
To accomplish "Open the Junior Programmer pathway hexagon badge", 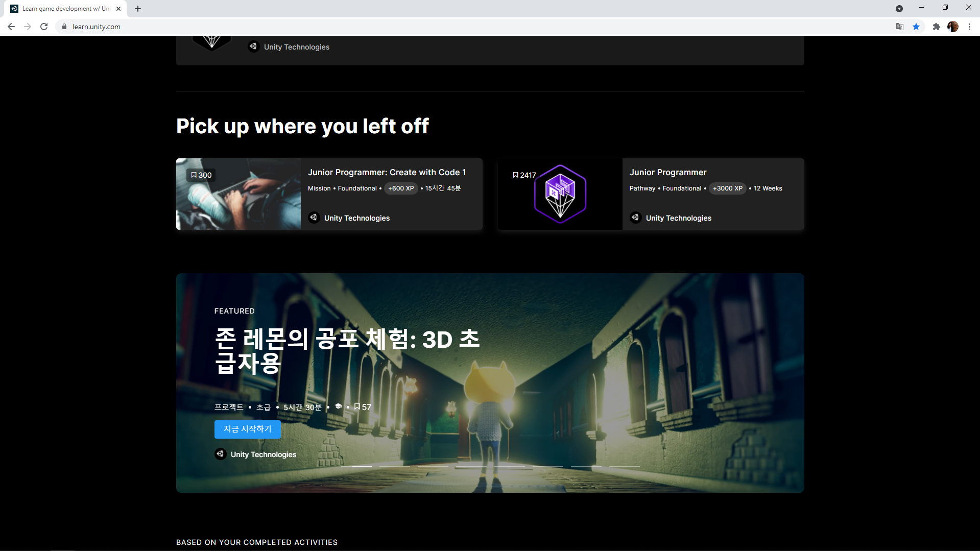I will [560, 194].
